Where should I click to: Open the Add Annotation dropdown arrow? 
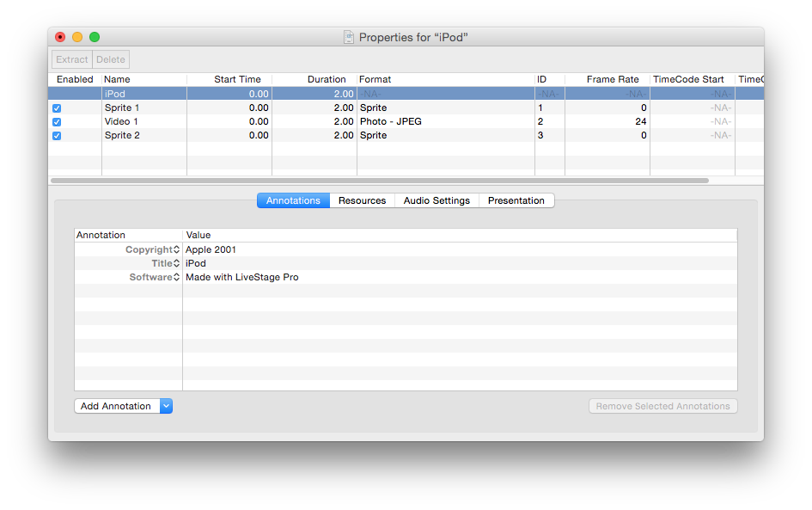[166, 406]
